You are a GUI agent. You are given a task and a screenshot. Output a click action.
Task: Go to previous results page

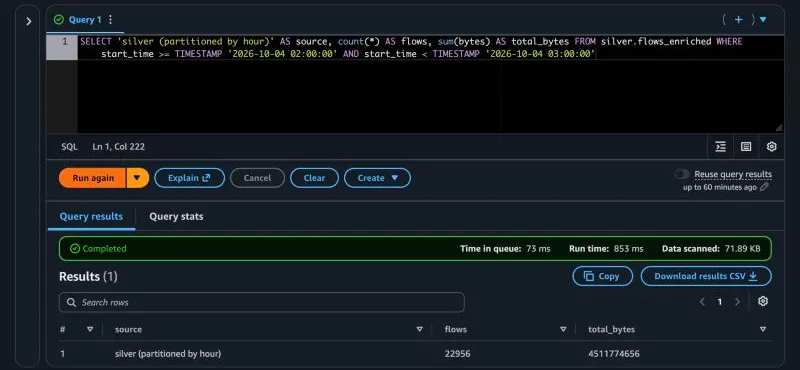(x=702, y=302)
